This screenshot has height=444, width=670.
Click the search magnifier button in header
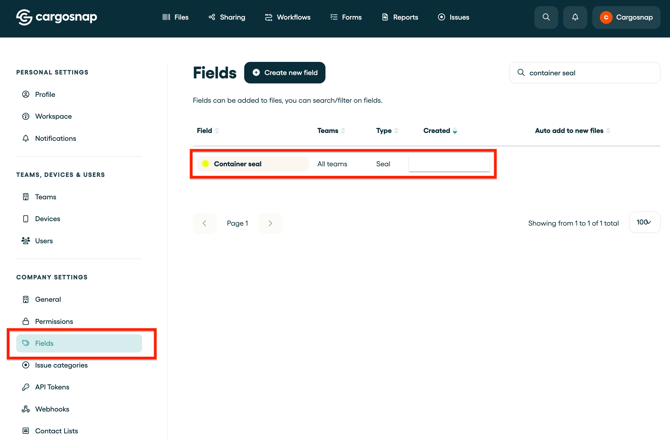pyautogui.click(x=546, y=17)
